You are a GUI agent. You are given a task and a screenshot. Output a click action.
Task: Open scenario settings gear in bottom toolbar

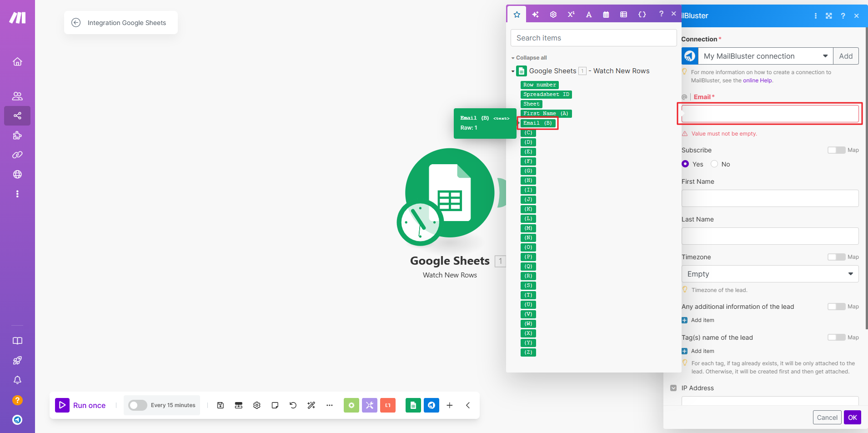tap(257, 405)
